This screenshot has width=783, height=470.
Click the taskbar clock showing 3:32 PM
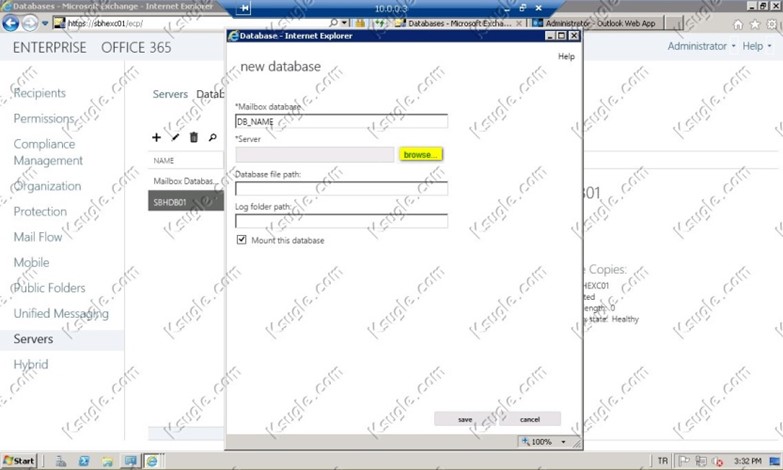point(748,461)
